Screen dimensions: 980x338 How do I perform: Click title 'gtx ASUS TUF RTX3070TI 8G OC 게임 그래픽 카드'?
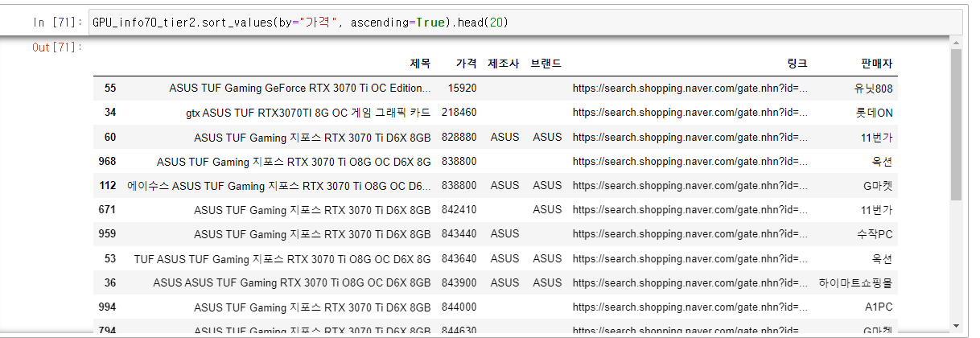[308, 112]
